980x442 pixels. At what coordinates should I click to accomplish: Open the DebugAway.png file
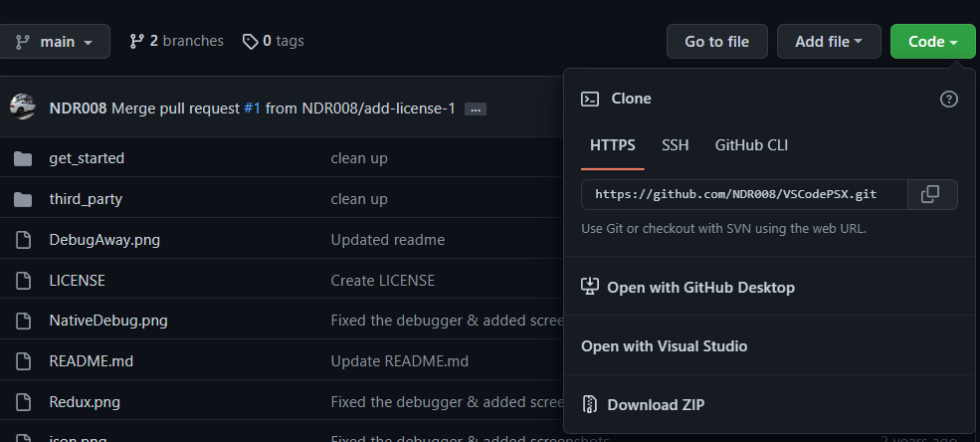(x=104, y=240)
